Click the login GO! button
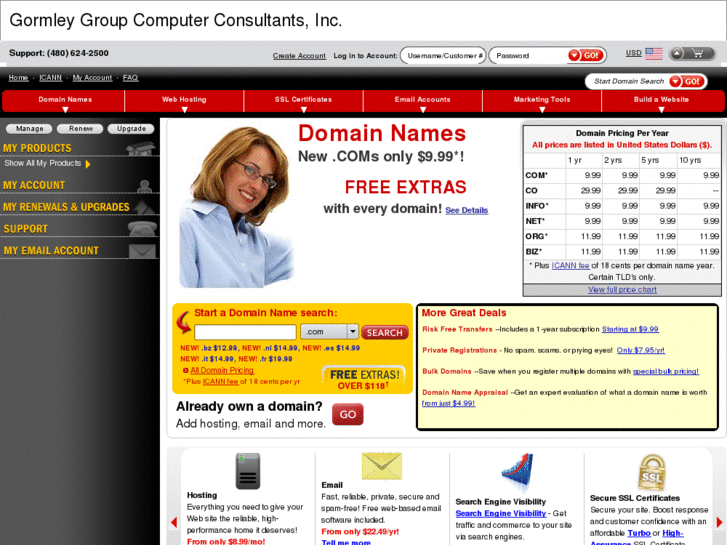Image resolution: width=727 pixels, height=545 pixels. coord(586,56)
